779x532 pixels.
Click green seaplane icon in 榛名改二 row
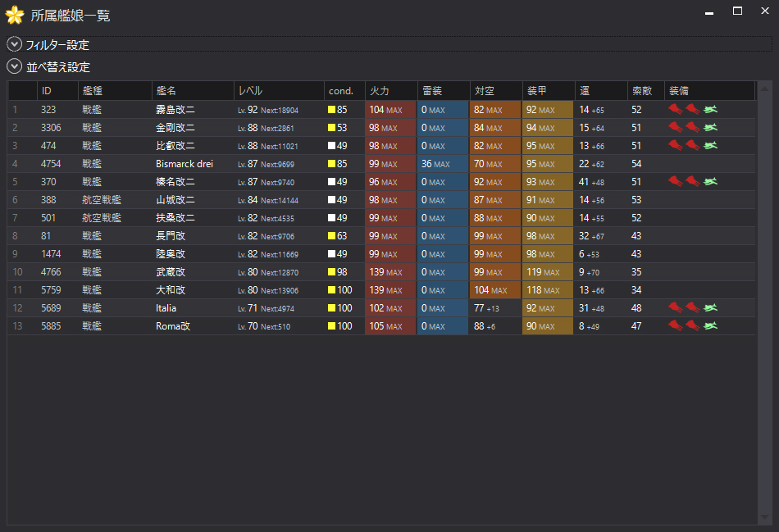(710, 181)
